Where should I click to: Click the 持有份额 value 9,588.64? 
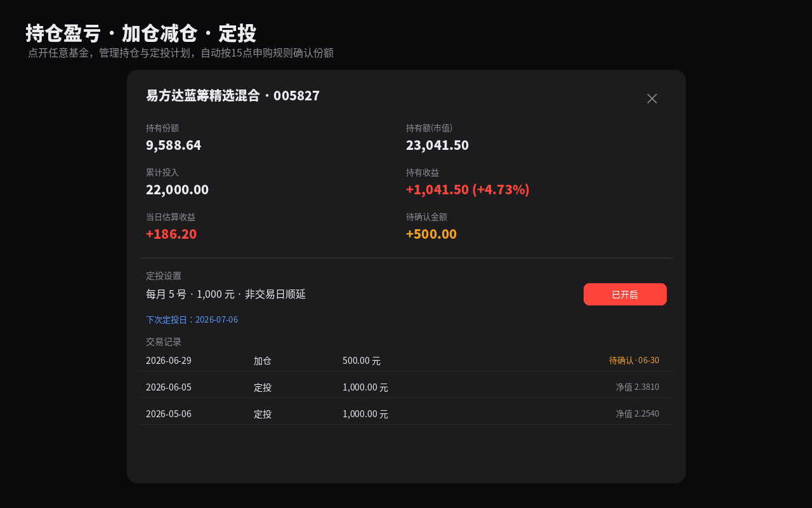(x=174, y=145)
